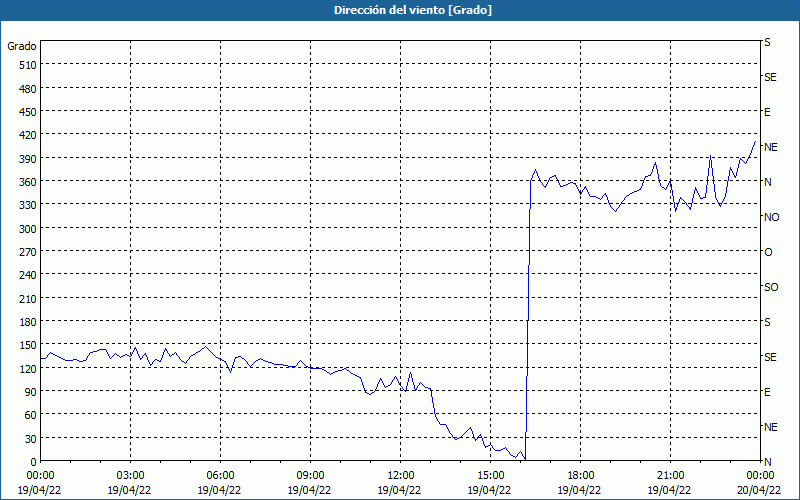Viewport: 800px width, 500px height.
Task: Click the 'E' compass label at 450 level
Action: tap(767, 112)
